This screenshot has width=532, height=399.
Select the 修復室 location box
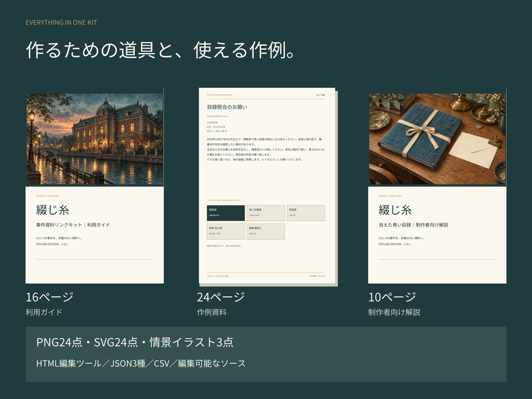tap(305, 213)
